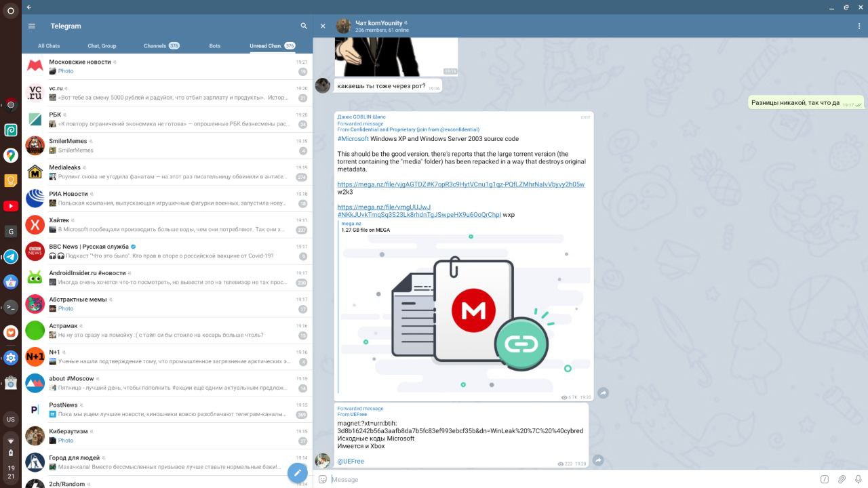Forward the UEFree magnet message
Viewport: 868px width, 488px height.
point(598,460)
